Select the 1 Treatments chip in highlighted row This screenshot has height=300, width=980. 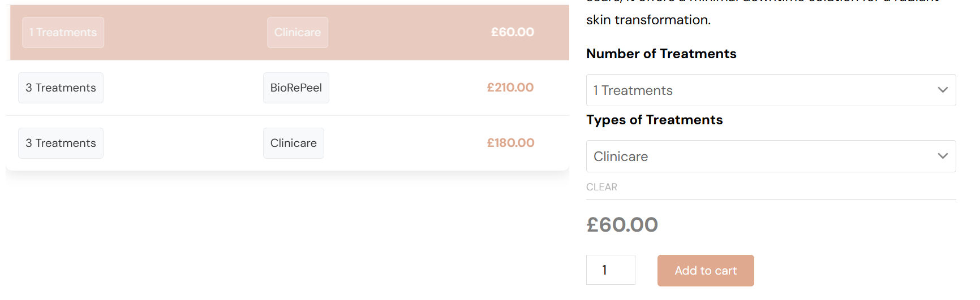pos(63,33)
